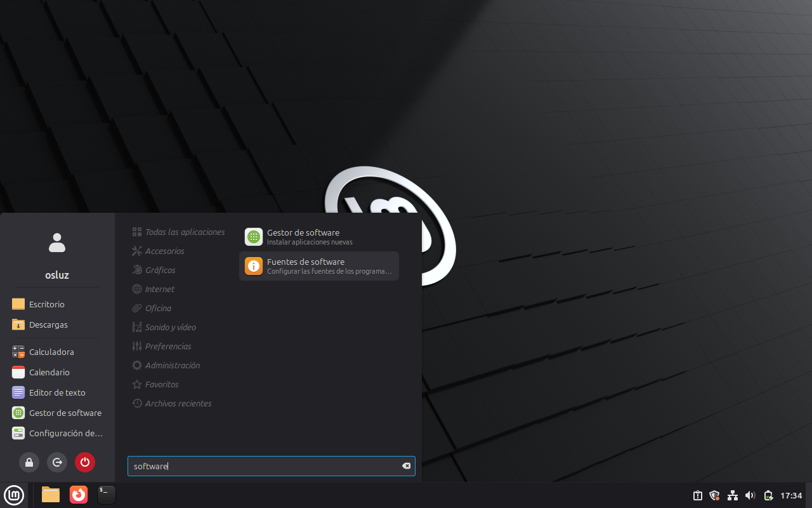
Task: Select the Preferencias category
Action: click(161, 346)
